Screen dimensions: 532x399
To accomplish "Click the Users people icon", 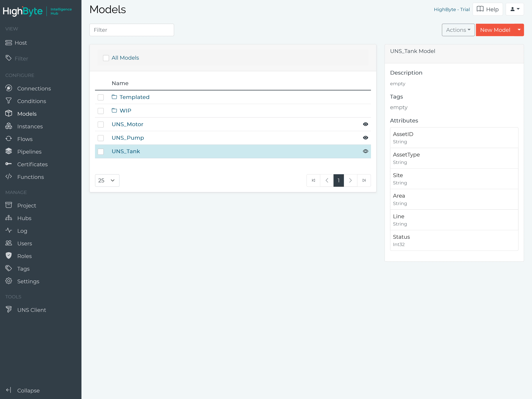I will [x=9, y=243].
